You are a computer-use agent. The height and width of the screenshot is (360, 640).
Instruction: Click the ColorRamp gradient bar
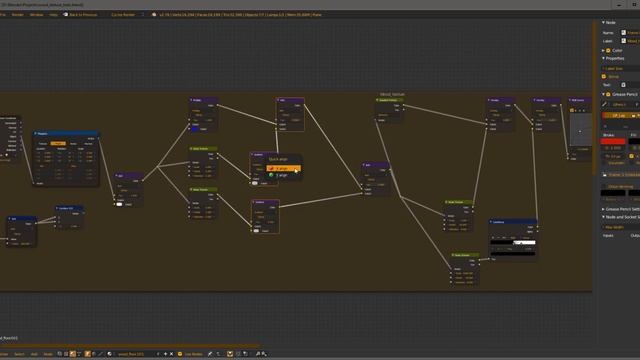(513, 242)
